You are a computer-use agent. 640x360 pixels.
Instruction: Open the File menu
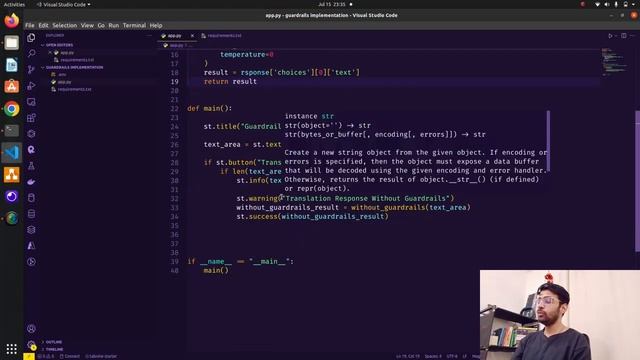pyautogui.click(x=30, y=25)
